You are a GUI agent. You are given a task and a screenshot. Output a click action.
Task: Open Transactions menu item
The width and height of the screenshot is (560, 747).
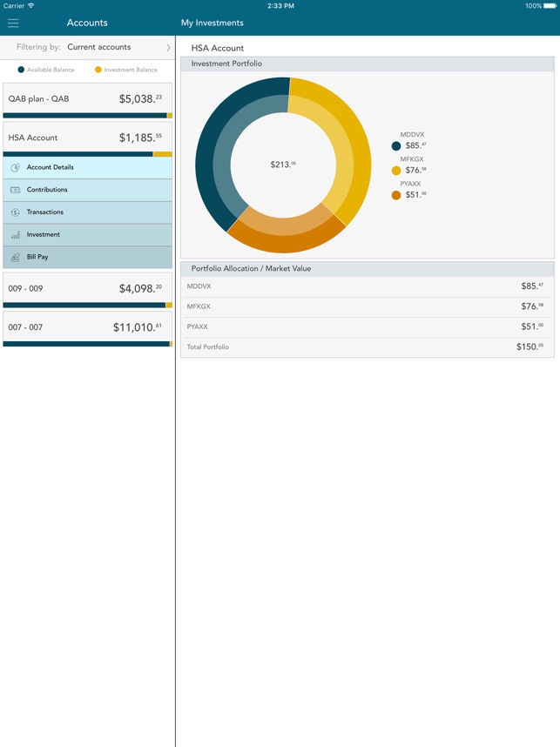point(88,212)
